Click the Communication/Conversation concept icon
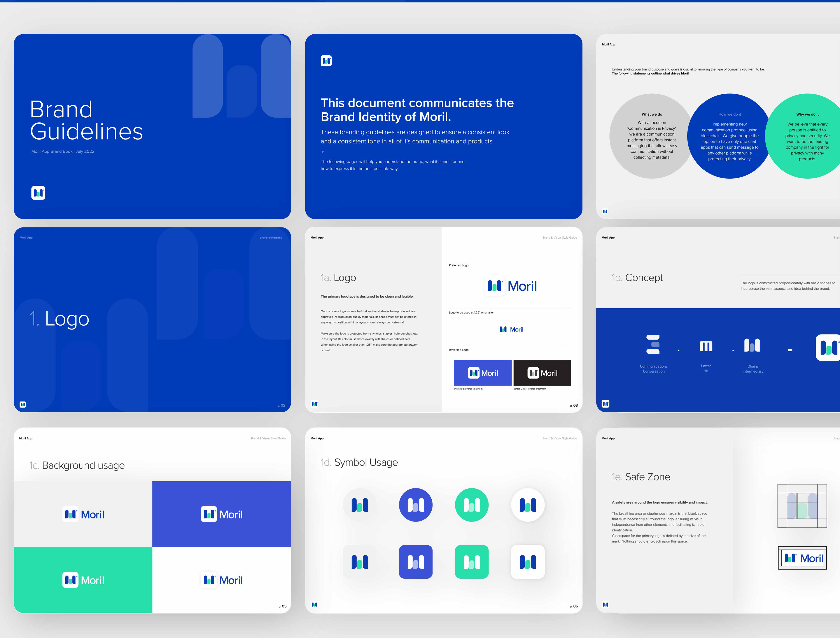This screenshot has width=840, height=638. [653, 344]
